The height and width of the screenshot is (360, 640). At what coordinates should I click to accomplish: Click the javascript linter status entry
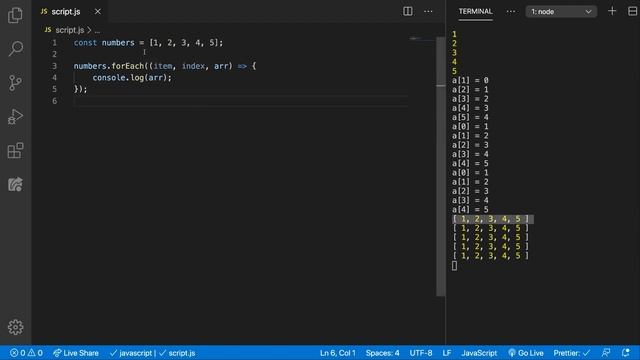(134, 353)
